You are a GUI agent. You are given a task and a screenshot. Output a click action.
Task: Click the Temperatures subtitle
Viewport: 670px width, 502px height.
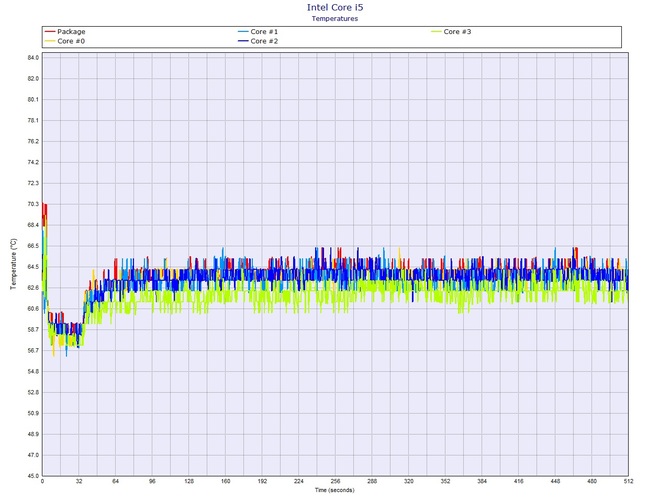(335, 18)
